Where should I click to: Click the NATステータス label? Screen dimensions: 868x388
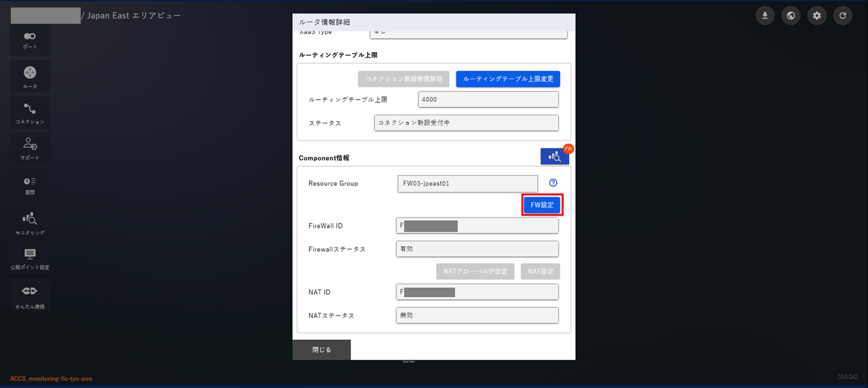pos(332,315)
